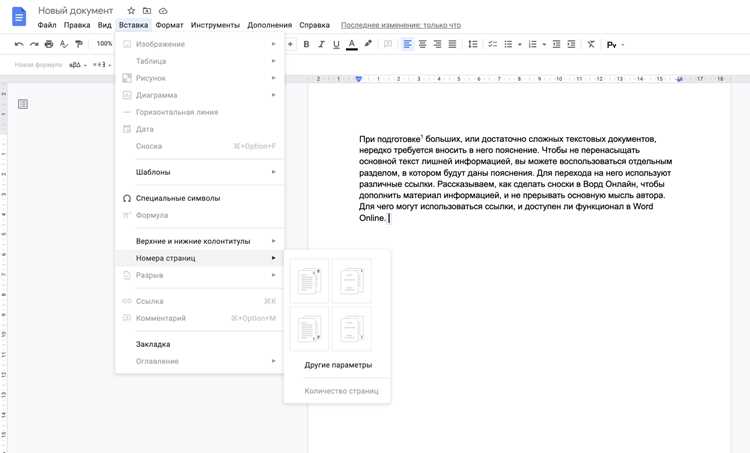Check cloud save status icon
The image size is (750, 453).
[163, 11]
